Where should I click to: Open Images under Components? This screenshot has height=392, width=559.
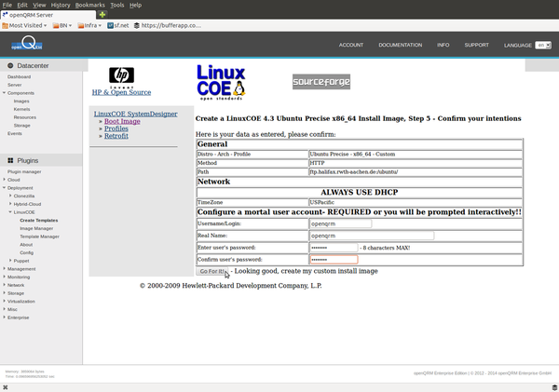coord(21,101)
